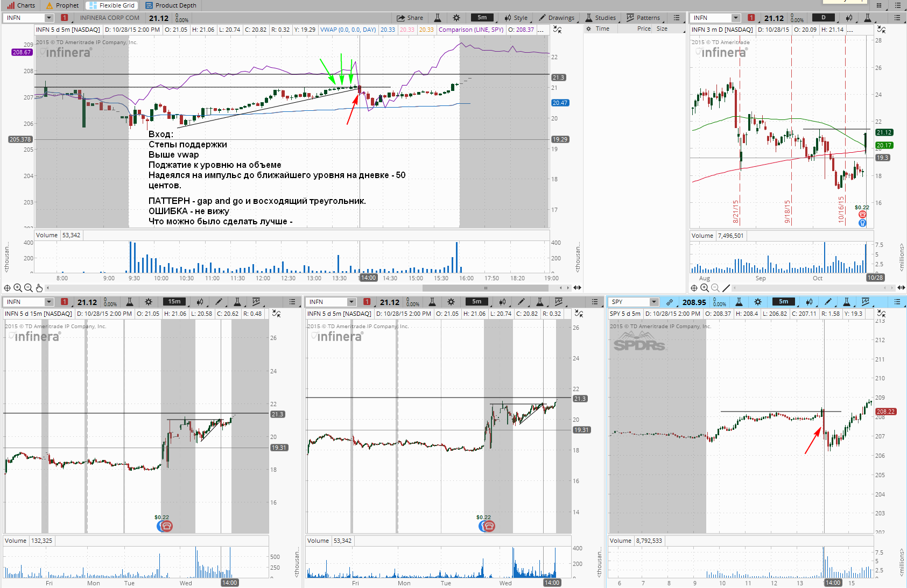907x588 pixels.
Task: Click collapse header icon in top-left chart
Action: [x=558, y=30]
